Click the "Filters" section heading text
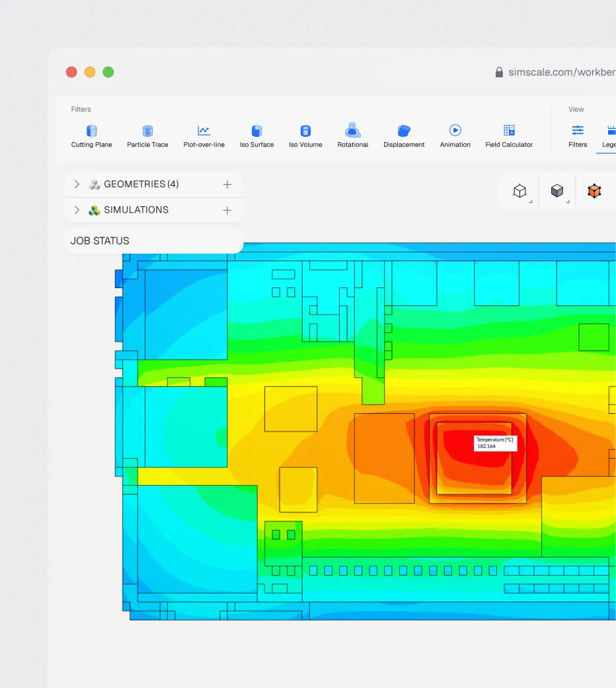 (x=81, y=109)
